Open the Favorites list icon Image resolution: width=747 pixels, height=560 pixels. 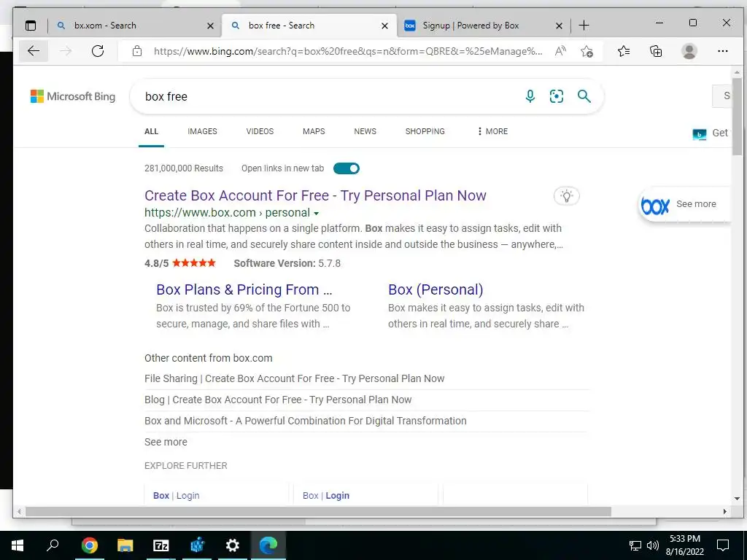point(624,51)
